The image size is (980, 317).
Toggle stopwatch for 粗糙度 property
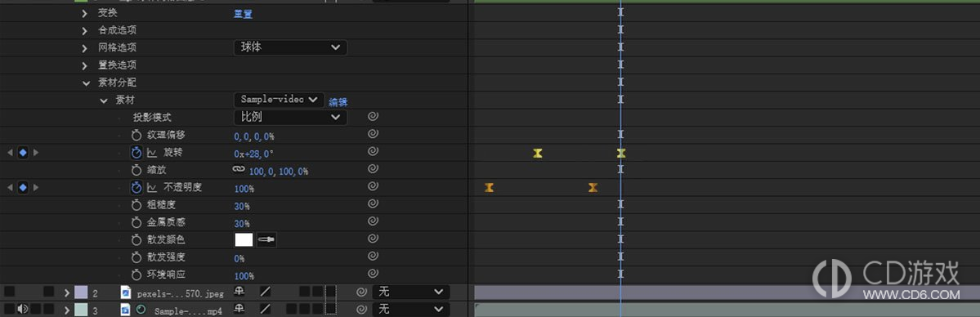(x=136, y=205)
